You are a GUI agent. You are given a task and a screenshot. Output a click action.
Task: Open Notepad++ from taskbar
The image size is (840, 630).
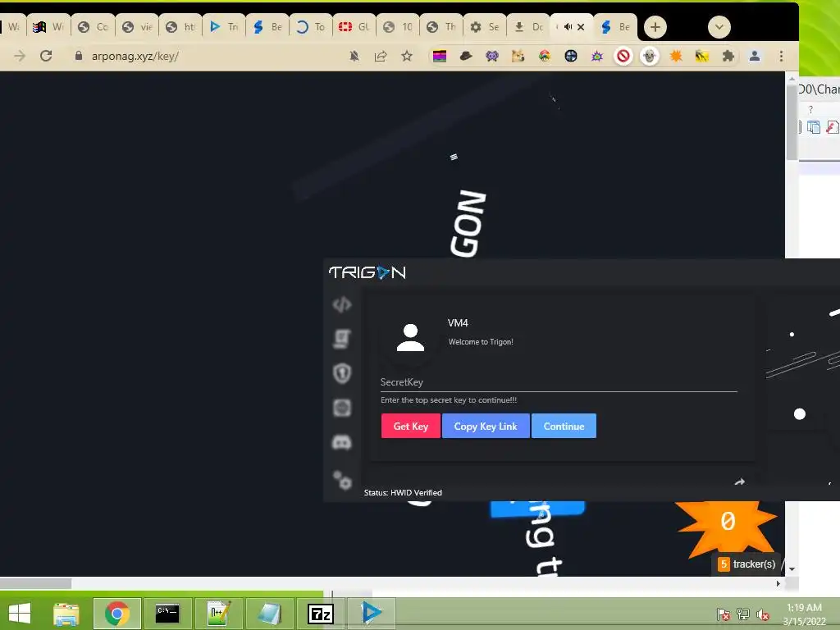click(218, 614)
